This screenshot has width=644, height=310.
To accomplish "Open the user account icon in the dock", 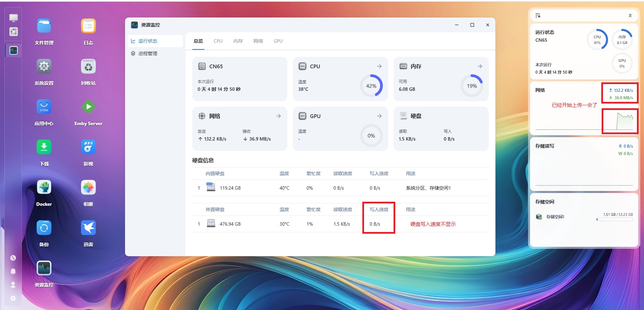I will tap(13, 285).
